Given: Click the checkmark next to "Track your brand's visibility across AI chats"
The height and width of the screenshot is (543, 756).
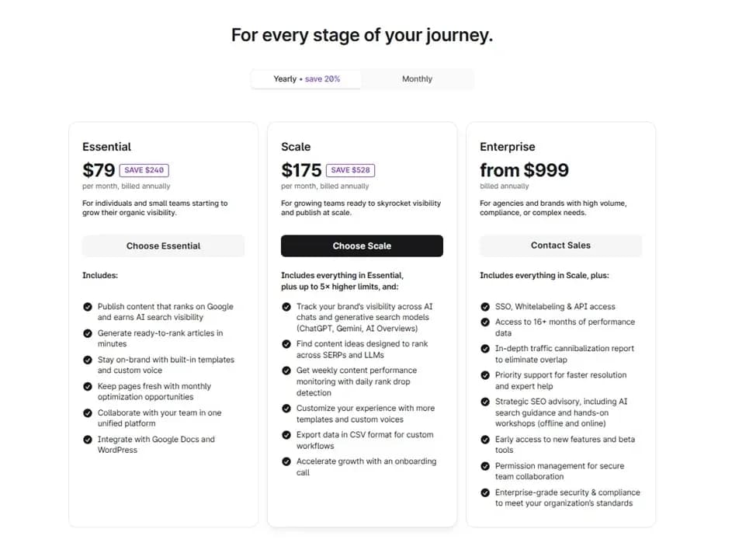Looking at the screenshot, I should pyautogui.click(x=286, y=307).
